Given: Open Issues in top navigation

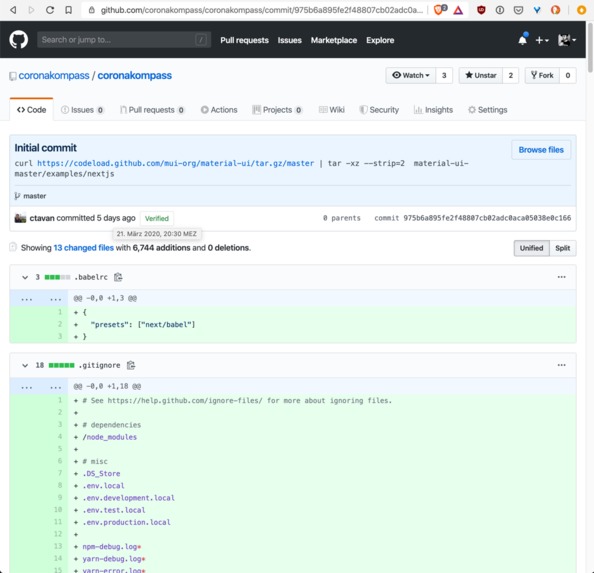Looking at the screenshot, I should click(x=289, y=40).
